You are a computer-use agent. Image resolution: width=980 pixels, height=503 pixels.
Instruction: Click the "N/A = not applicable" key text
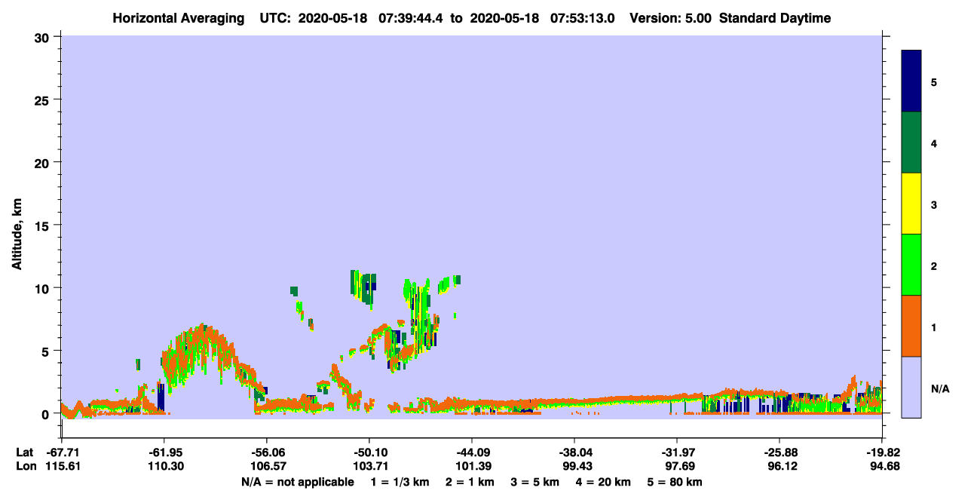click(x=297, y=482)
